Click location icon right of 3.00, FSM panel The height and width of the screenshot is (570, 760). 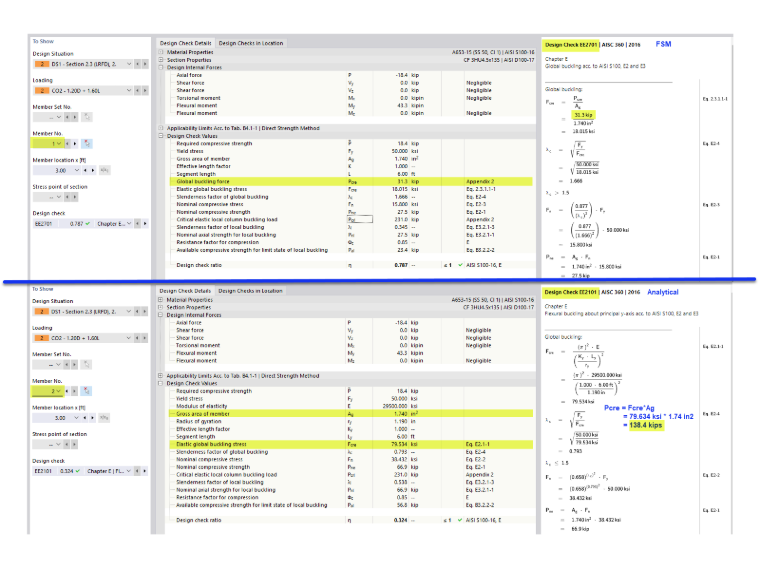(105, 170)
